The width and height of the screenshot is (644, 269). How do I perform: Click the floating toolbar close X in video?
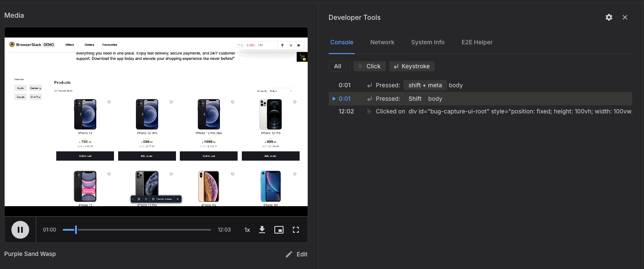178,199
